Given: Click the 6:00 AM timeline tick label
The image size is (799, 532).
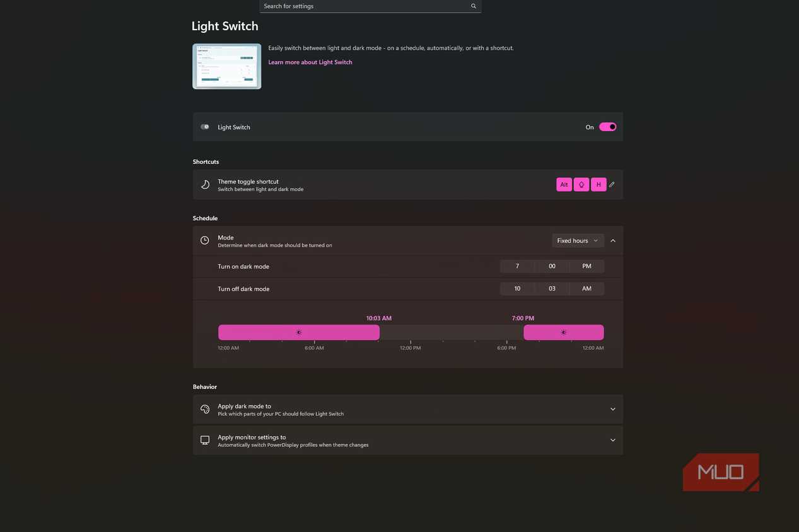Looking at the screenshot, I should point(314,348).
